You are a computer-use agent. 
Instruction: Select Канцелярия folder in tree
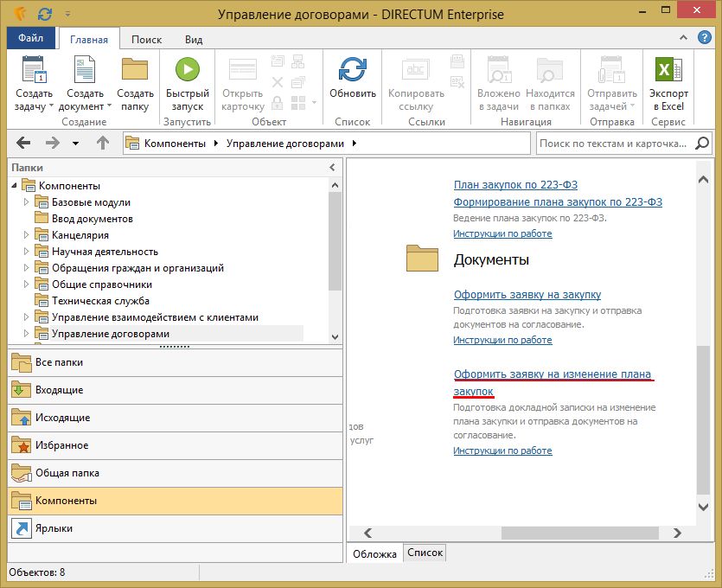(x=80, y=235)
